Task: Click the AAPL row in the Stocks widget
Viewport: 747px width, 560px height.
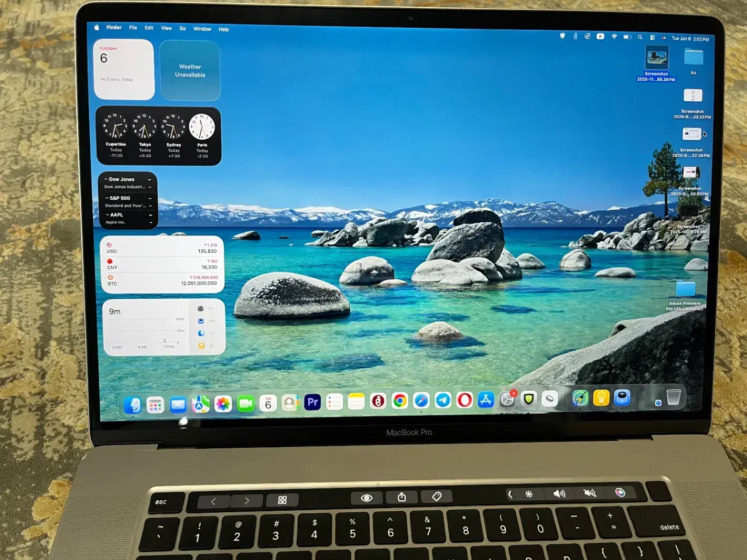Action: coord(128,218)
